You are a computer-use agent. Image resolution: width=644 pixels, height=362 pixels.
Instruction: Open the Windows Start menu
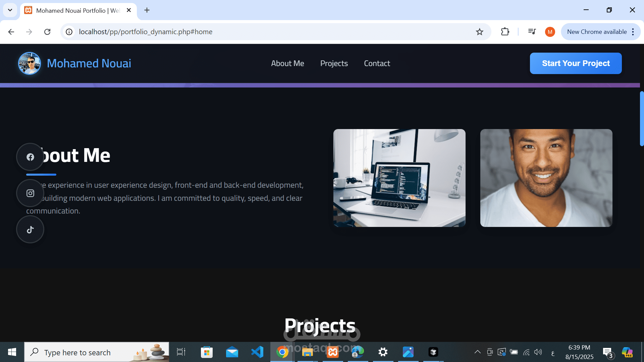coord(12,352)
